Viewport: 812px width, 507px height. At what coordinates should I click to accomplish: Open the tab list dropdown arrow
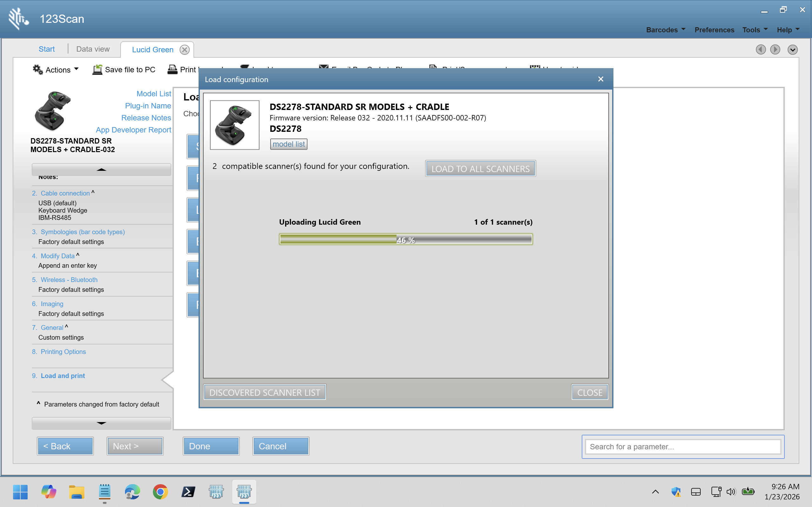coord(793,50)
